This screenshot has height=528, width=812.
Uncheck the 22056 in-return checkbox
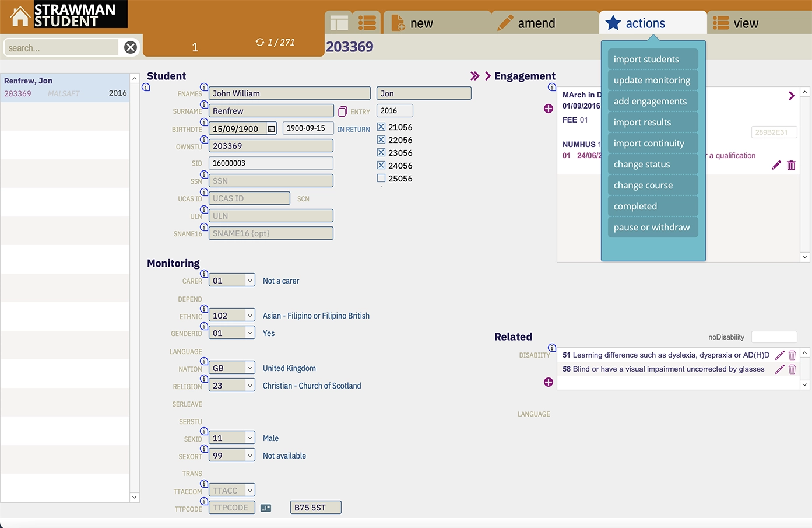coord(381,139)
